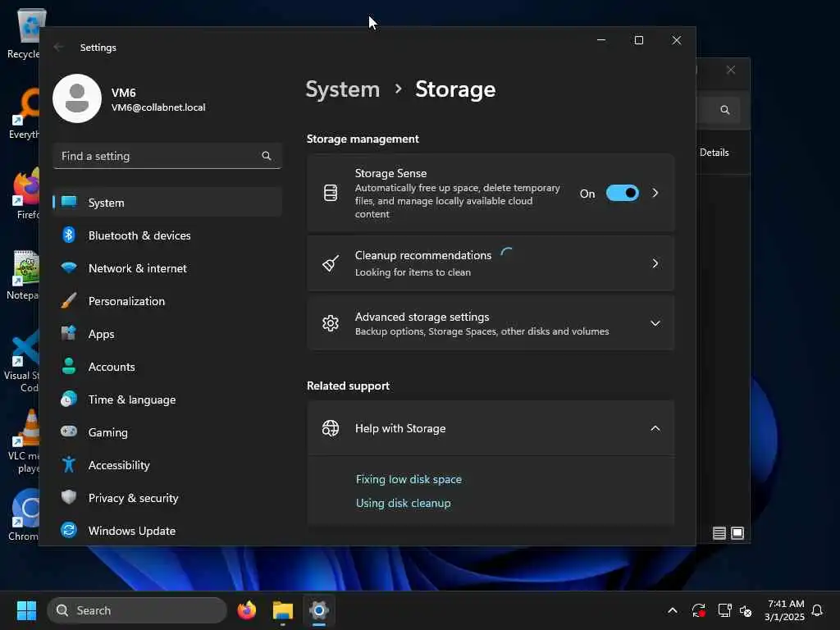The height and width of the screenshot is (630, 840).
Task: Click the Time & language clock icon
Action: [x=69, y=399]
